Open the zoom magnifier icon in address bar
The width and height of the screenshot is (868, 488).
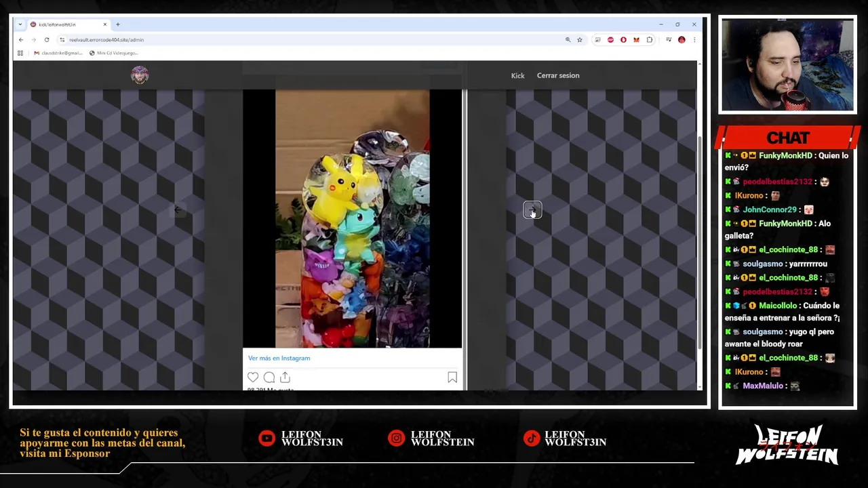[x=568, y=40]
